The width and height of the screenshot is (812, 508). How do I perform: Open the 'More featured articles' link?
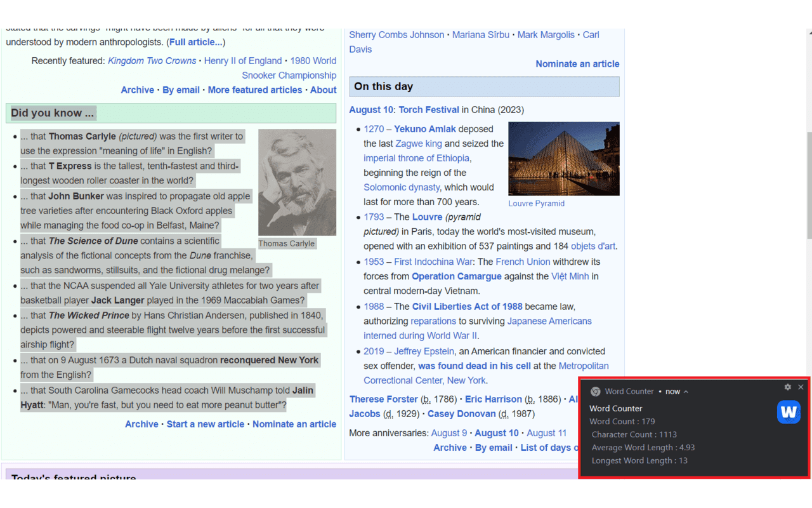click(255, 90)
